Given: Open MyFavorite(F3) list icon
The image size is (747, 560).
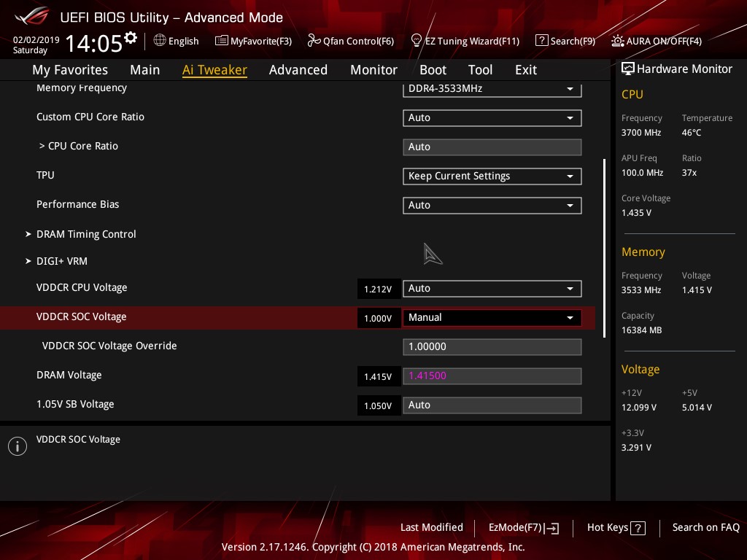Looking at the screenshot, I should [222, 41].
